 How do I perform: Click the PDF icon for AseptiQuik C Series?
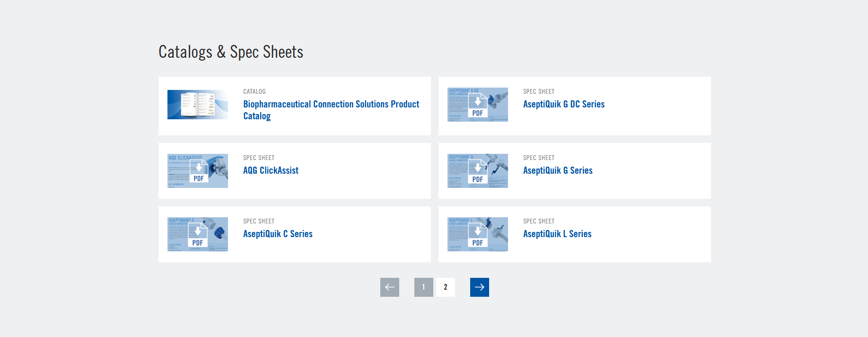pos(198,235)
